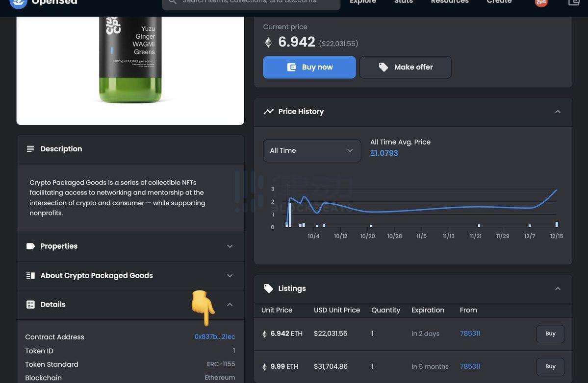Collapse the Price History panel chevron
Screen dimensions: 588x383
click(x=558, y=112)
